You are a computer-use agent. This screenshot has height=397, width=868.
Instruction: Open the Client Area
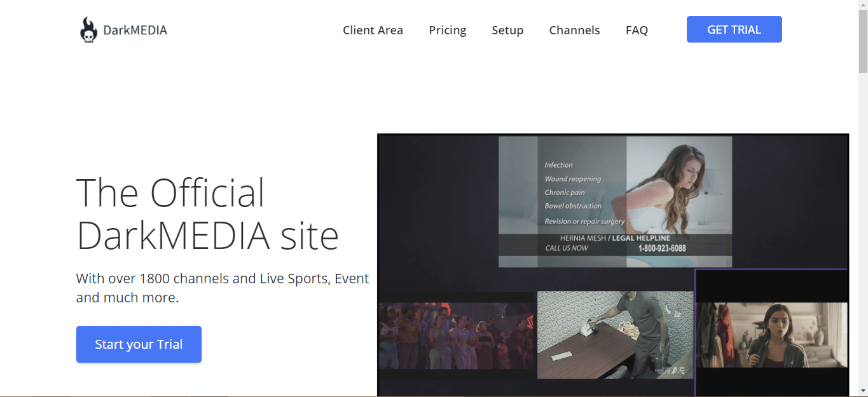pyautogui.click(x=373, y=30)
